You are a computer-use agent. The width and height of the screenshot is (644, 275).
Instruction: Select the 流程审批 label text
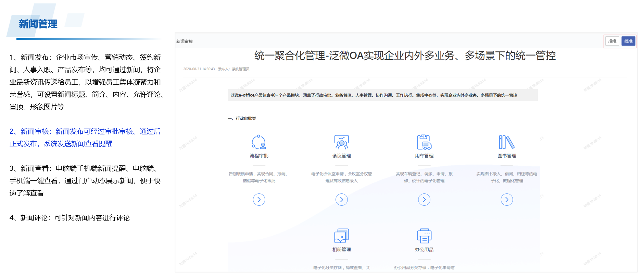point(259,156)
